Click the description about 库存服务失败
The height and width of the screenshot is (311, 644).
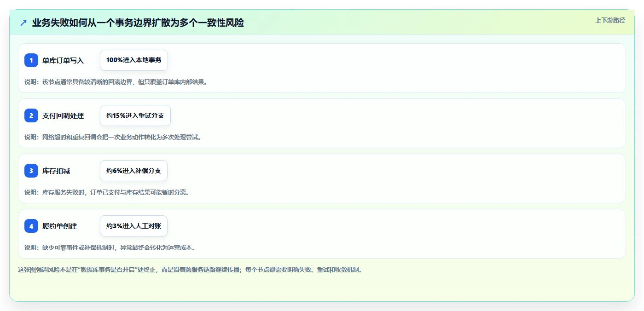click(107, 192)
